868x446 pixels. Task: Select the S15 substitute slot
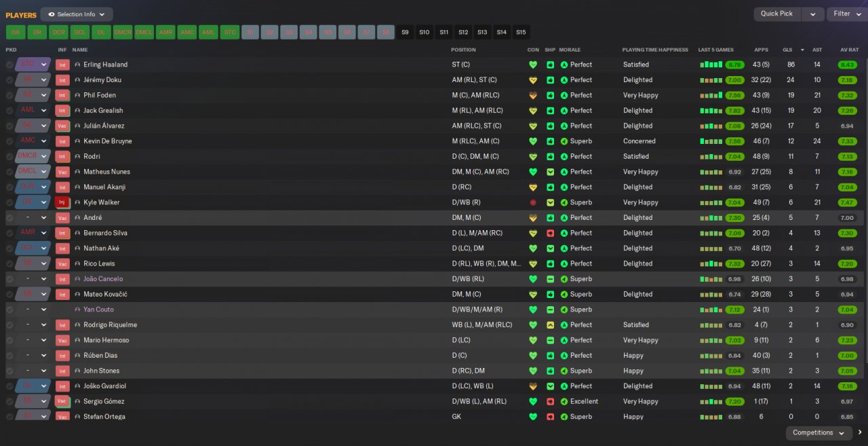(521, 32)
